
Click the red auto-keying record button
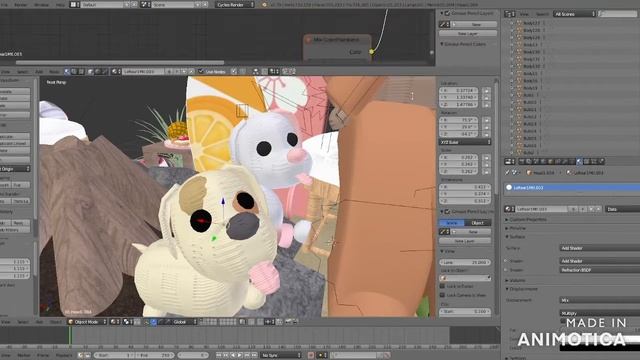click(x=311, y=355)
